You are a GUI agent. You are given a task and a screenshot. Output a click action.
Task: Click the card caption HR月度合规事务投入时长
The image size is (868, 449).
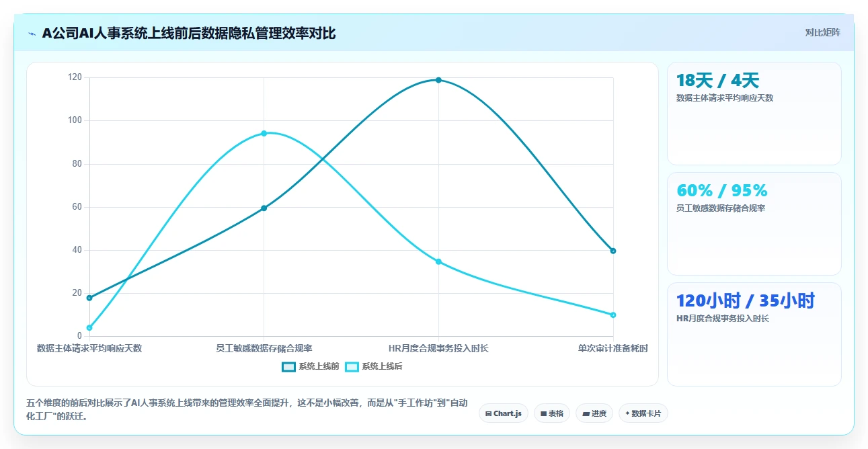point(722,318)
